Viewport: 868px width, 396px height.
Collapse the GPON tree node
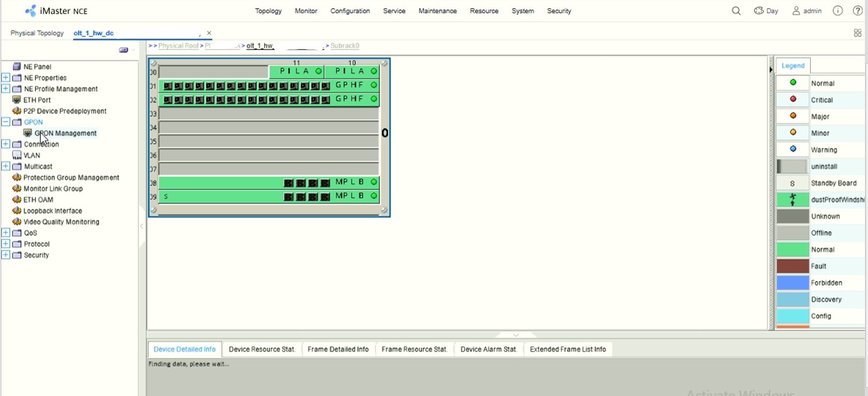6,122
